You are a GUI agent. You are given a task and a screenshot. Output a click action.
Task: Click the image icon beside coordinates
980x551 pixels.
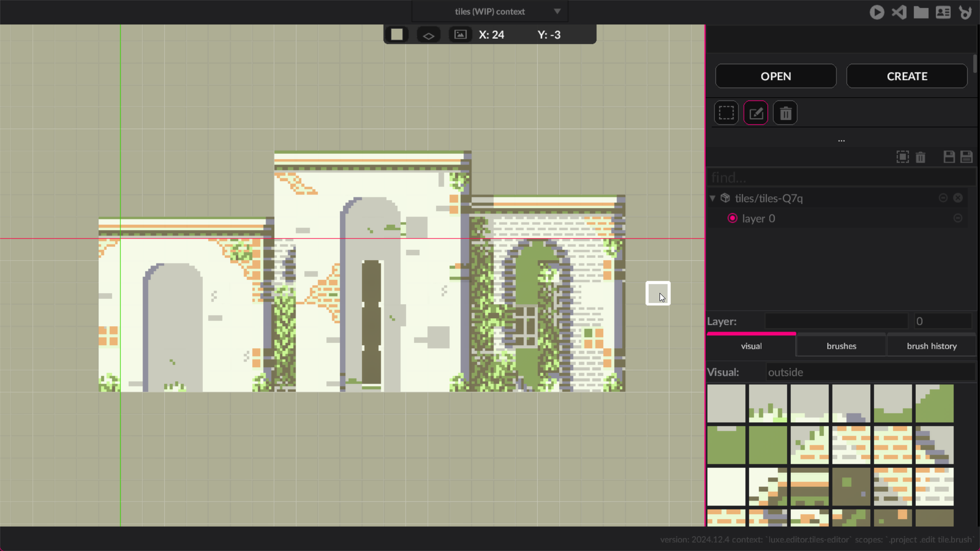(460, 35)
